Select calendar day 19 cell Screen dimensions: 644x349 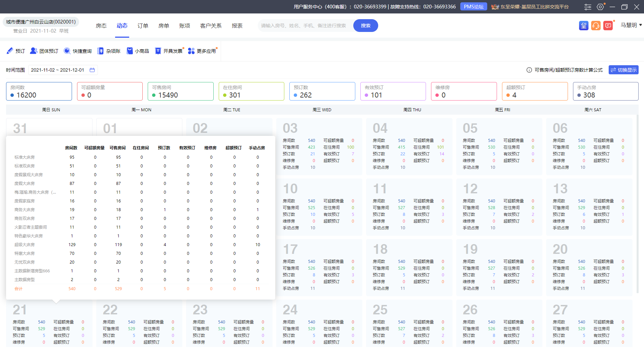pos(499,267)
